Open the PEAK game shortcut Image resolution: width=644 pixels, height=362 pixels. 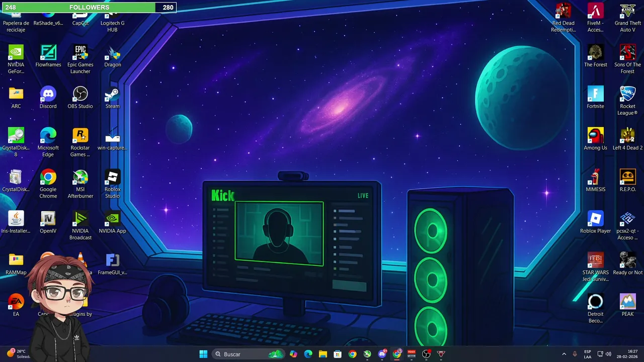coord(628,305)
